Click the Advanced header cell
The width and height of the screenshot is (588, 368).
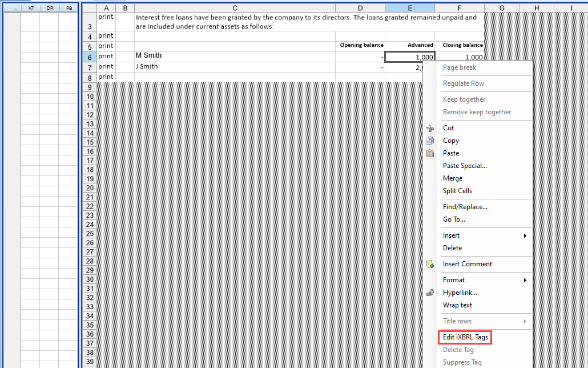coord(410,46)
